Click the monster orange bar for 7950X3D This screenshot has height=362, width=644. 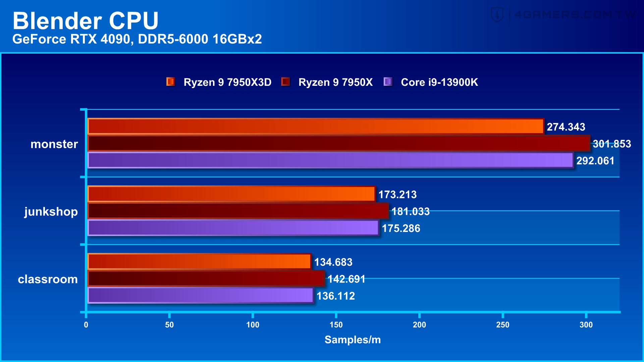pyautogui.click(x=316, y=126)
